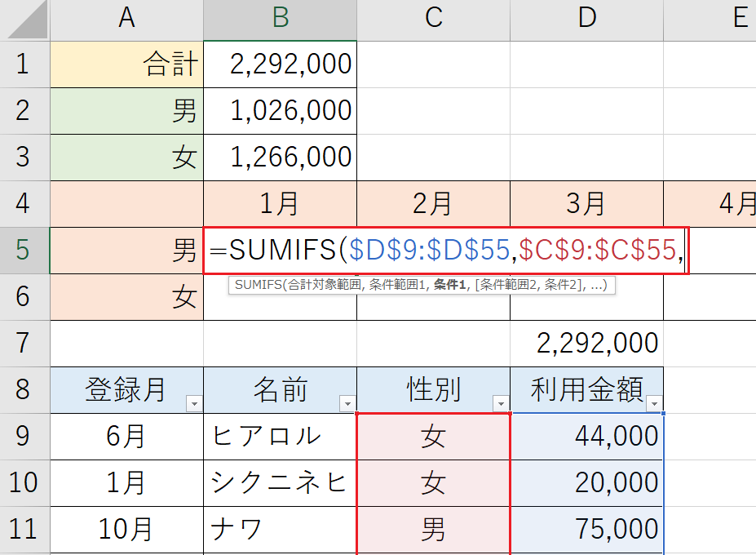Select the 名前 header cell
756x555 pixels.
click(280, 389)
